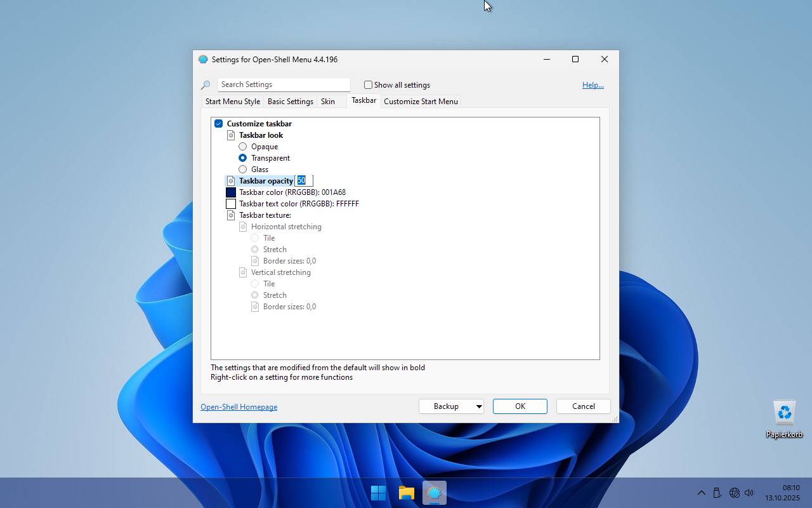
Task: Show hidden icons in system tray
Action: click(x=701, y=493)
